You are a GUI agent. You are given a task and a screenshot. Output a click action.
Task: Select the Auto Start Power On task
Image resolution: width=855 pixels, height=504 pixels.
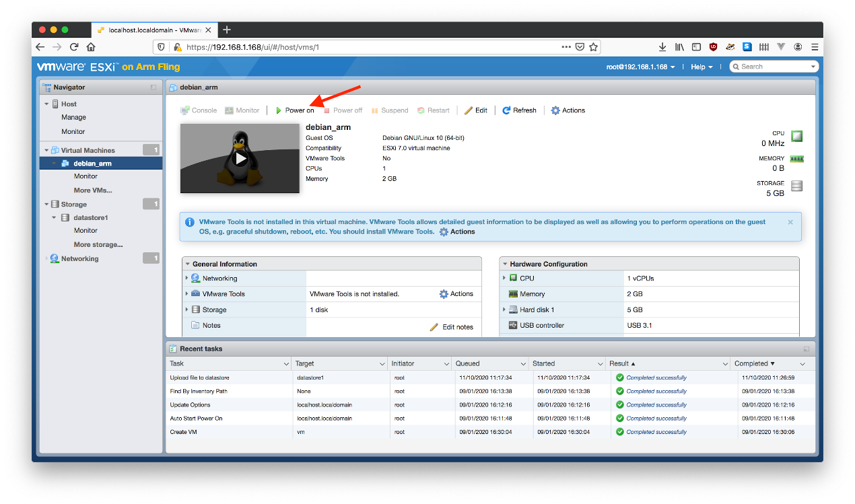click(490, 419)
